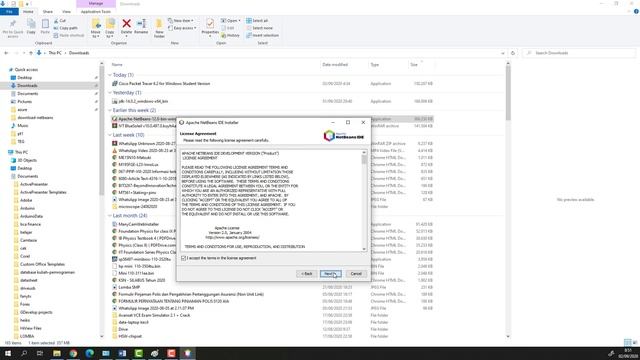Click Copy path in Explorer ribbon

click(66, 28)
